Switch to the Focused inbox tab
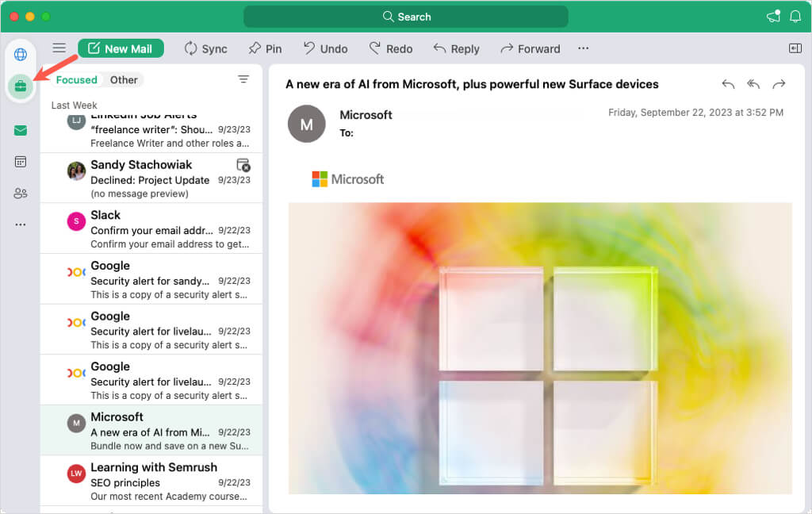 (x=76, y=80)
